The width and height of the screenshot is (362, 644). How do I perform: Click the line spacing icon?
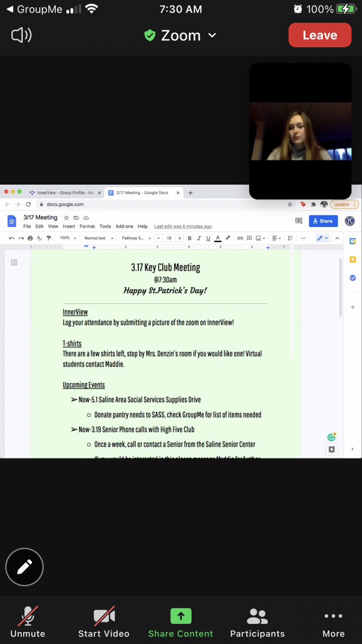click(290, 238)
